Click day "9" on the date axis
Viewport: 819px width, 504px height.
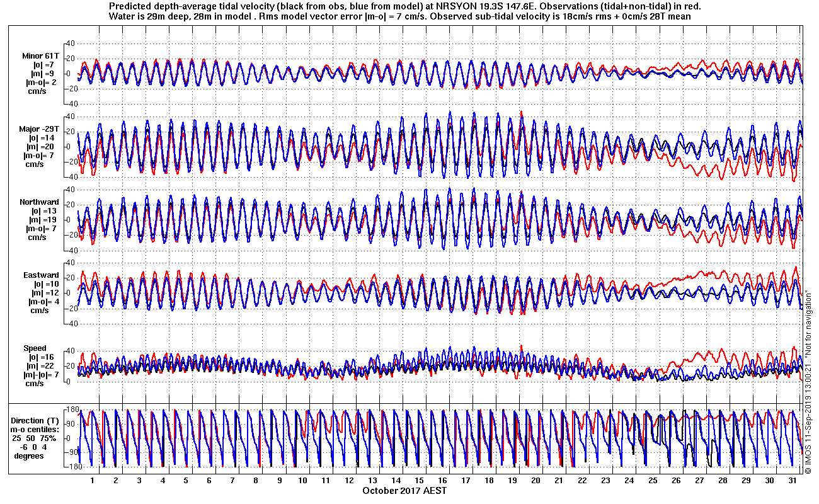(278, 480)
